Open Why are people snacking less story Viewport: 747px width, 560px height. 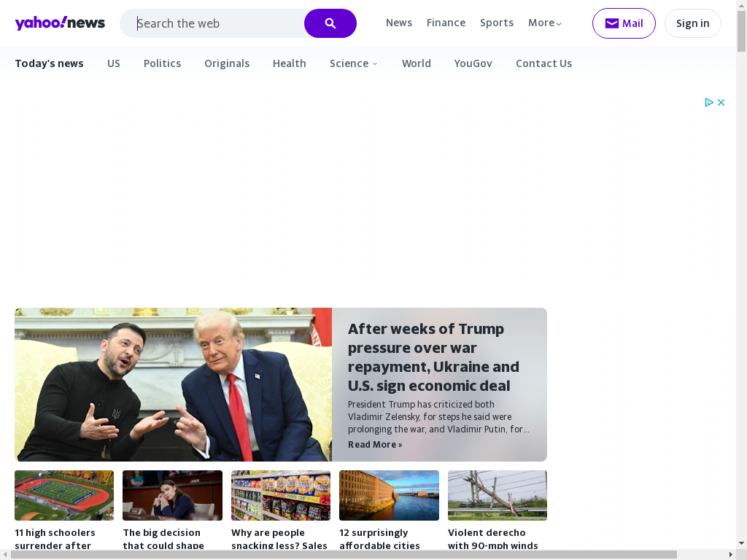tap(279, 539)
